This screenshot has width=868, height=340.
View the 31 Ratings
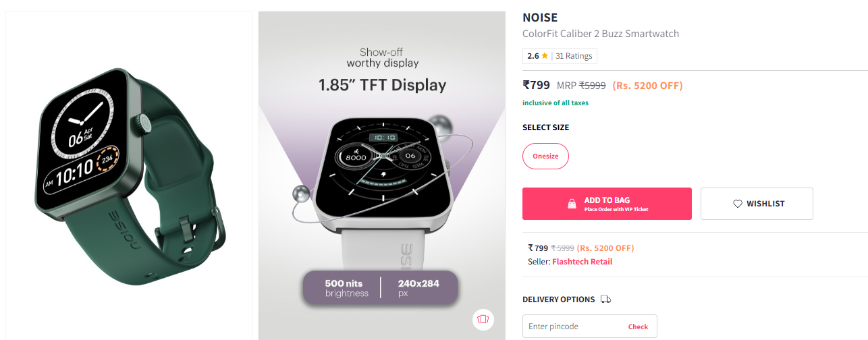click(x=574, y=56)
